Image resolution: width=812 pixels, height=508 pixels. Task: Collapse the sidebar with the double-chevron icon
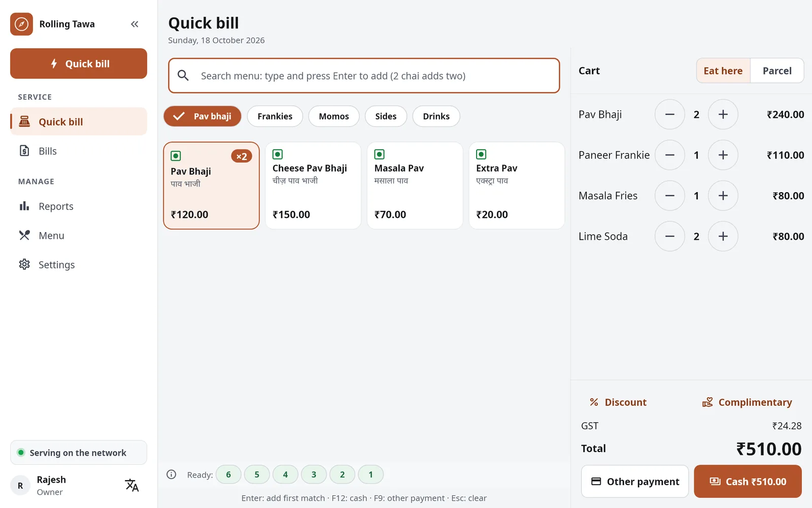(134, 24)
